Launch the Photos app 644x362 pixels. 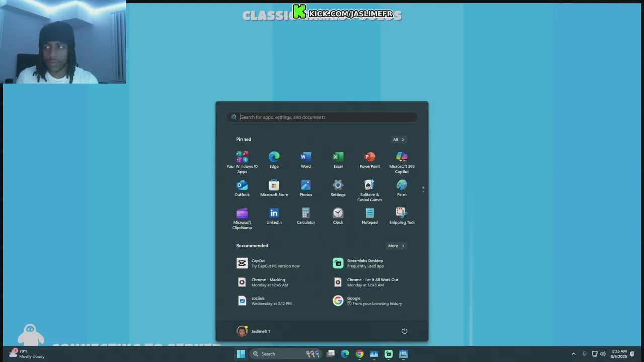(x=306, y=189)
